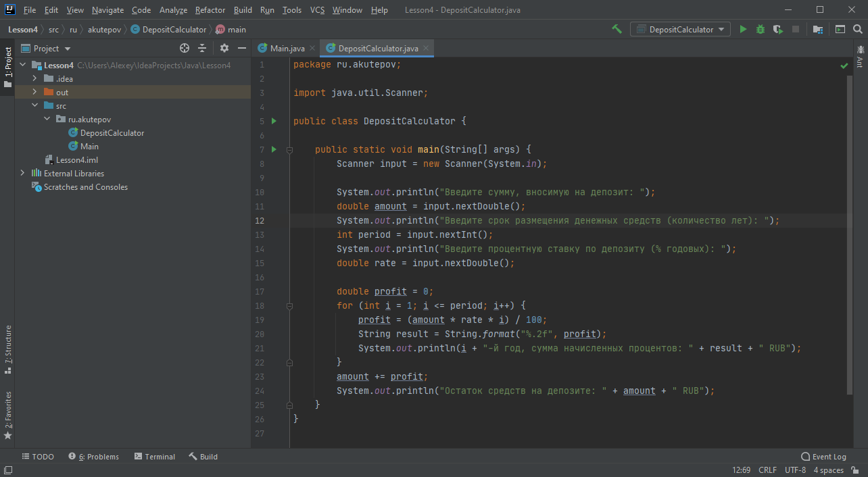Click cursor position 12:69 in status bar

coord(742,470)
